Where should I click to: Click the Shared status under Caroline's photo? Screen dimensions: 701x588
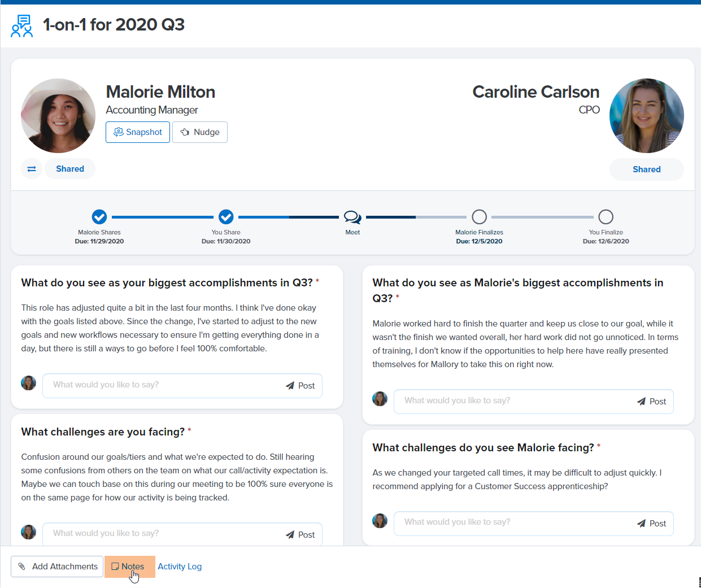tap(646, 169)
